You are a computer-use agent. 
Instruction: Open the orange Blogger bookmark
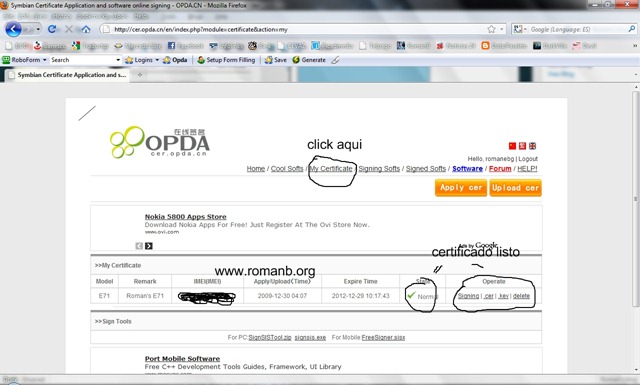pos(504,46)
